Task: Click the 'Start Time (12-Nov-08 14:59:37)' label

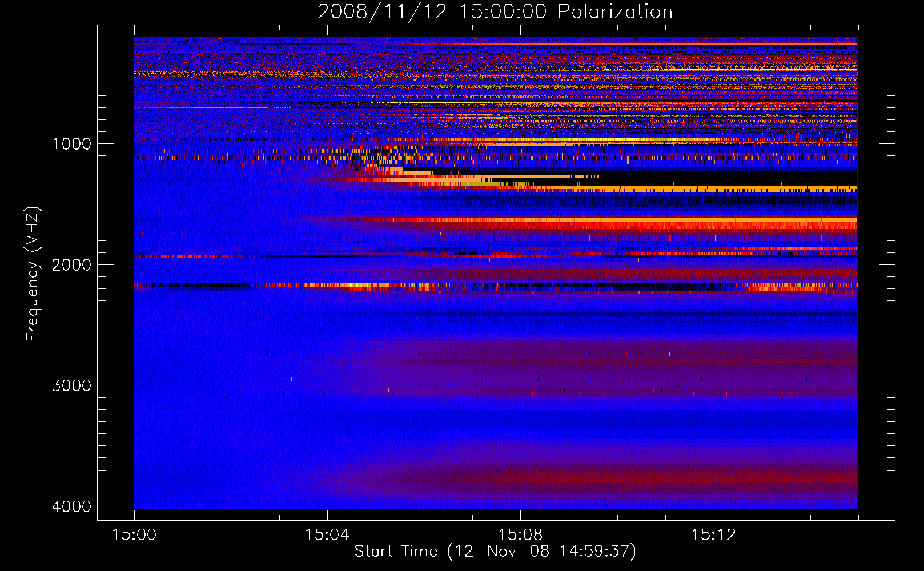Action: point(495,552)
